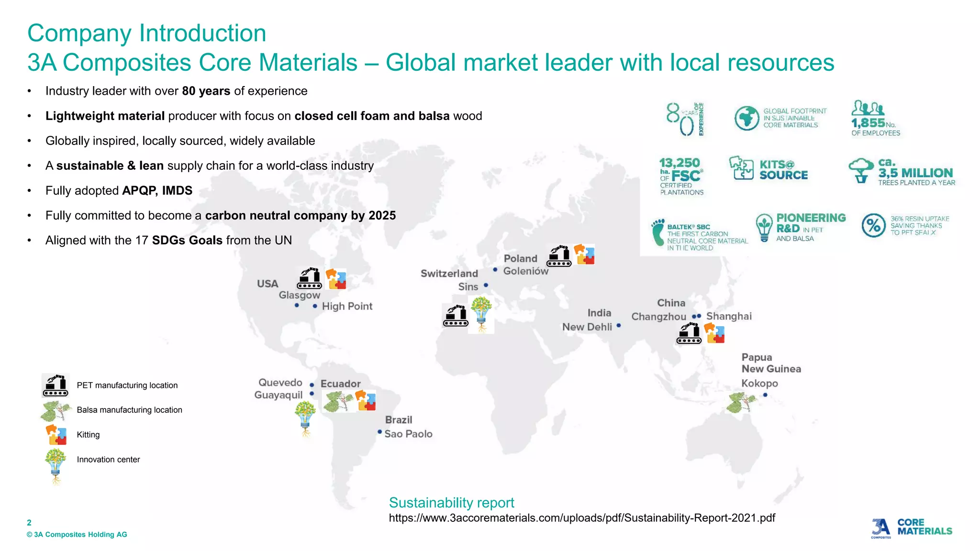Click the Balsa manufacturing leaf icon in the legend
The height and width of the screenshot is (551, 980).
pyautogui.click(x=56, y=410)
